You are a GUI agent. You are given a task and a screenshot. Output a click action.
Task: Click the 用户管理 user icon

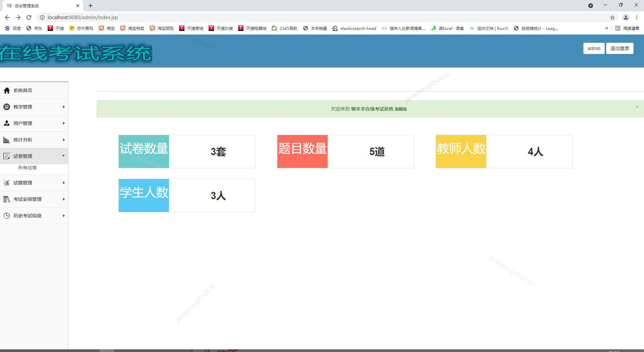coord(7,123)
